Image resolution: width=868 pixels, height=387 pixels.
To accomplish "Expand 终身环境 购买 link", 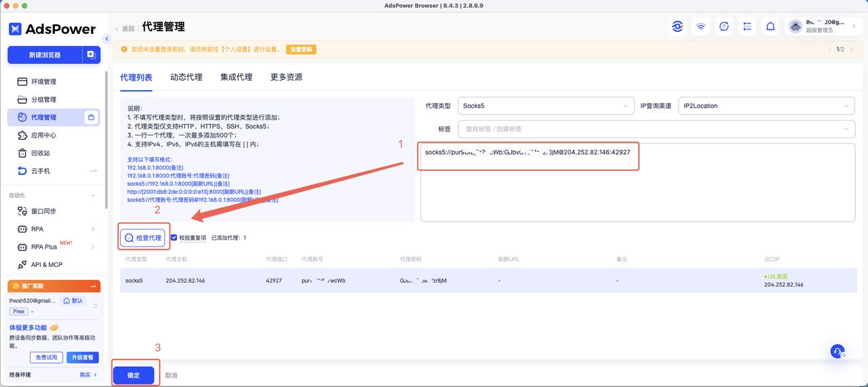I will pos(88,375).
